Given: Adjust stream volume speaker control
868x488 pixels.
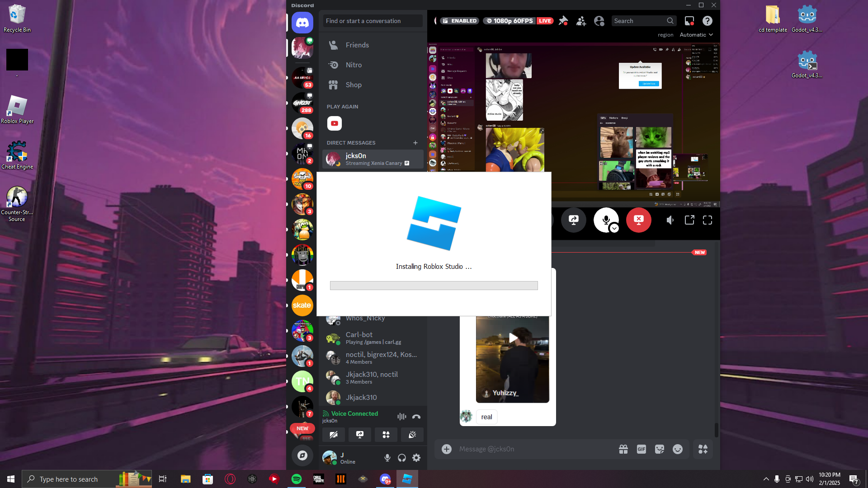Looking at the screenshot, I should click(x=670, y=220).
